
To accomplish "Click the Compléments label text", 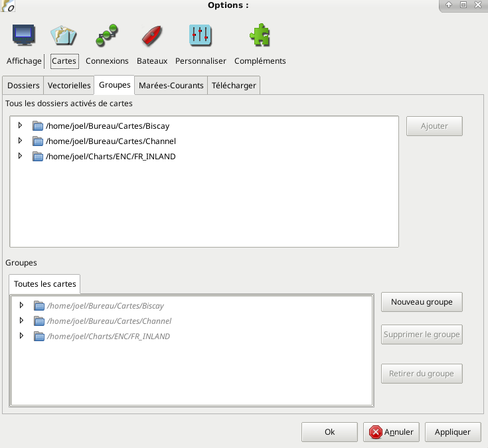I will [x=260, y=61].
